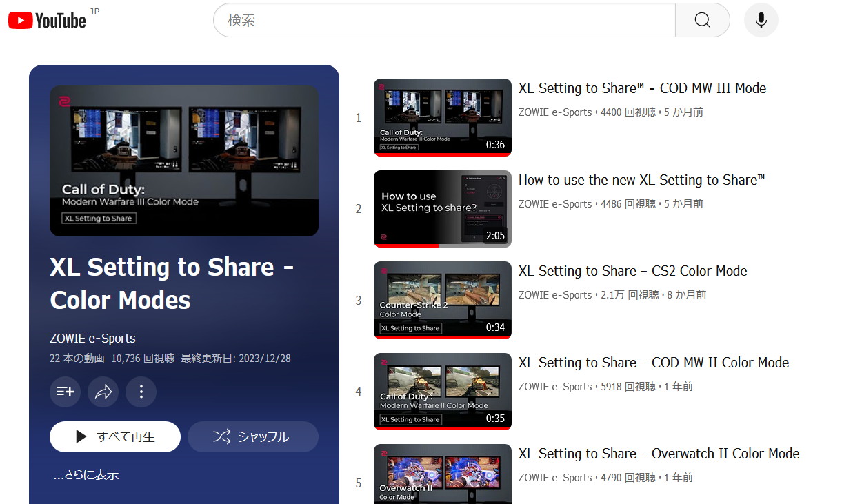
Task: Expand description via …さらに表示
Action: tap(86, 474)
